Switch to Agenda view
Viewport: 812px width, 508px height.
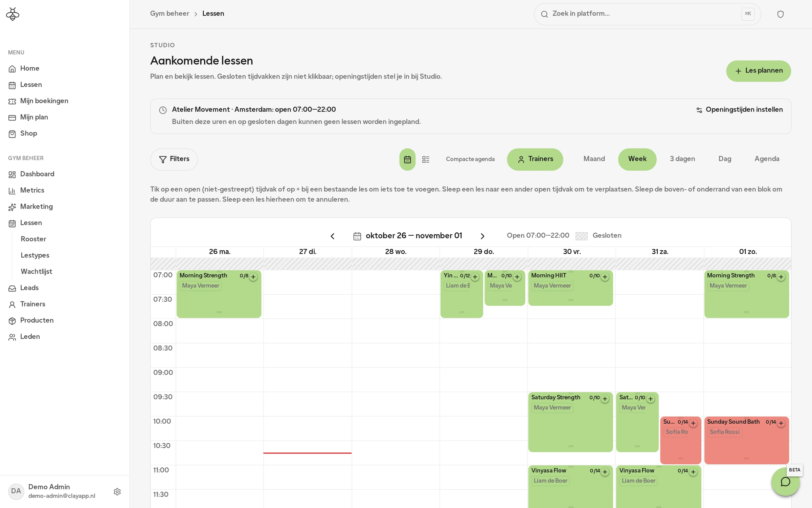tap(767, 159)
